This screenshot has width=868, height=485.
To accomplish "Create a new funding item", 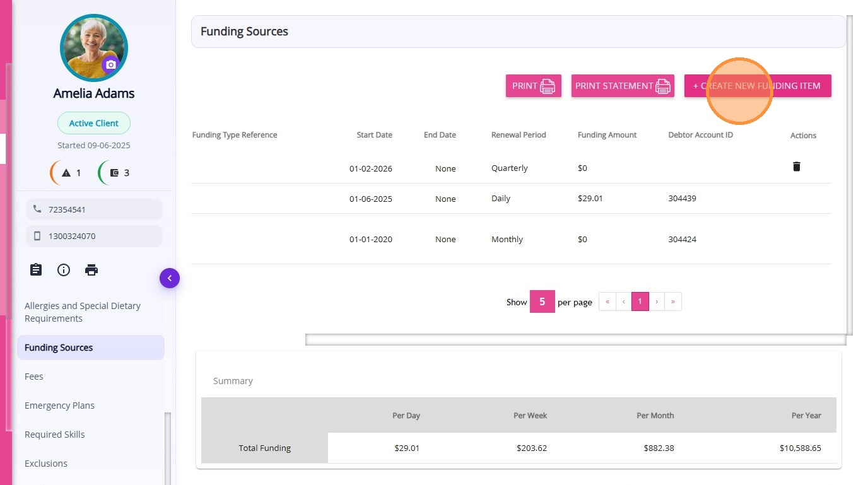I will pos(757,86).
